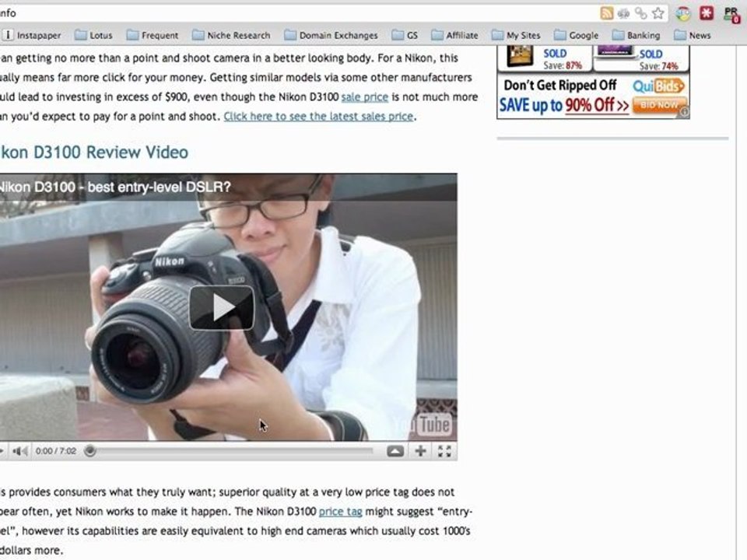Open the Niche Research bookmarks folder

point(231,35)
